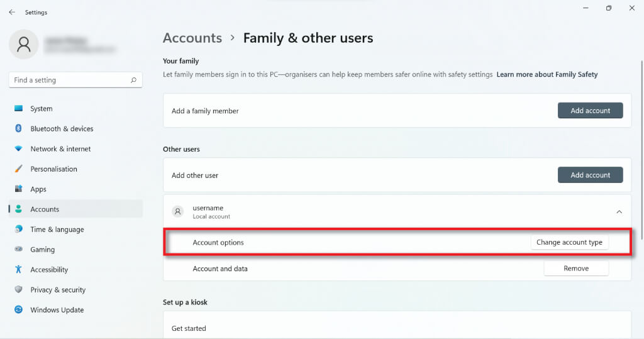Collapse the username account chevron
The height and width of the screenshot is (339, 644).
[619, 212]
